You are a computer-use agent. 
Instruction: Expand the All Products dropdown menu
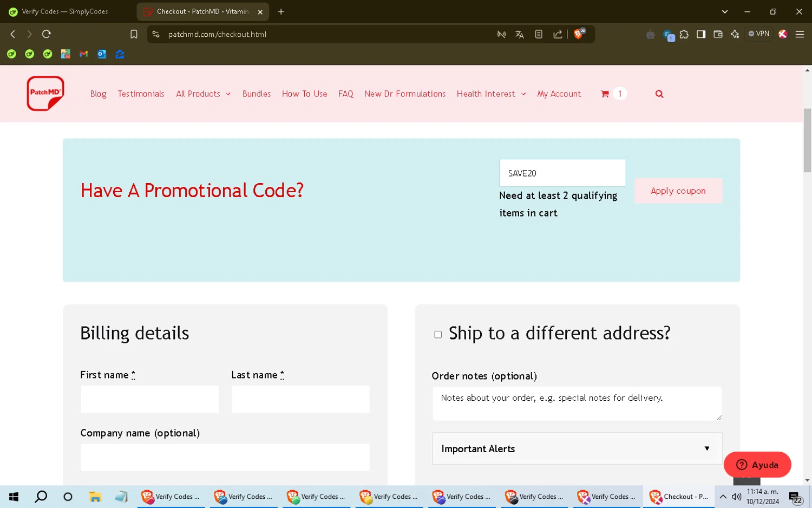203,94
